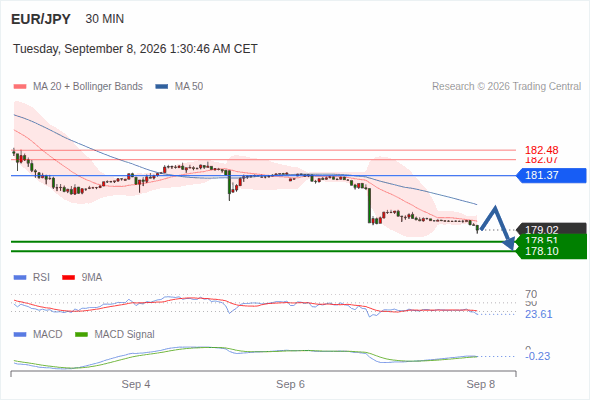Click the 30 MIN timeframe label

point(105,19)
